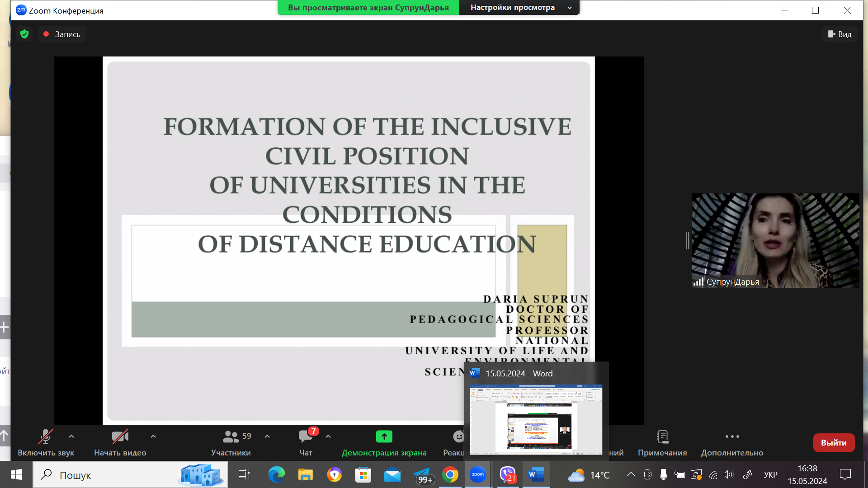Open the Participants panel icon
Image resolution: width=868 pixels, height=488 pixels.
tap(231, 437)
